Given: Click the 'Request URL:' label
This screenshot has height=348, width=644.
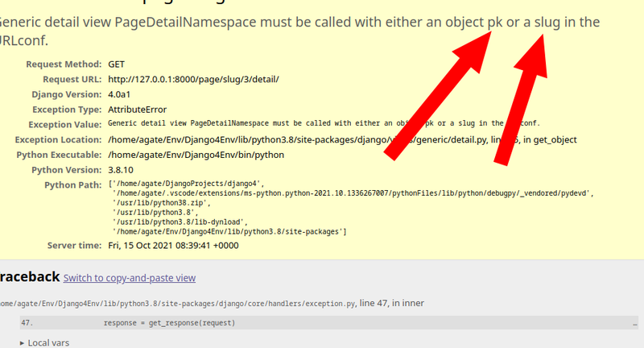Looking at the screenshot, I should coord(72,79).
